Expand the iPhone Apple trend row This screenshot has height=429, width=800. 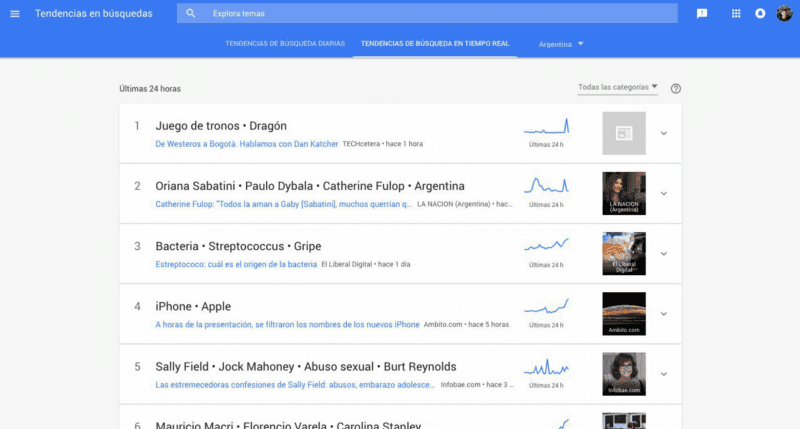click(664, 314)
